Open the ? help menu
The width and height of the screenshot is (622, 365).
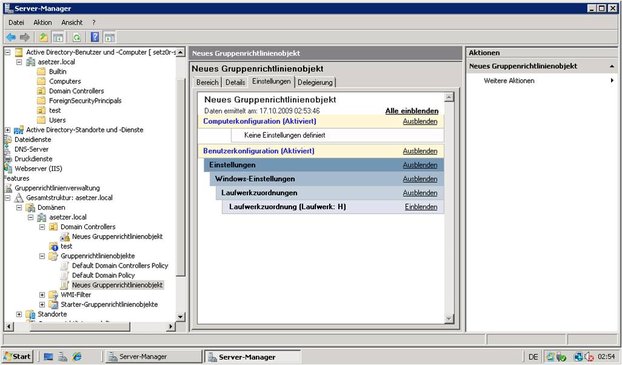click(x=94, y=23)
